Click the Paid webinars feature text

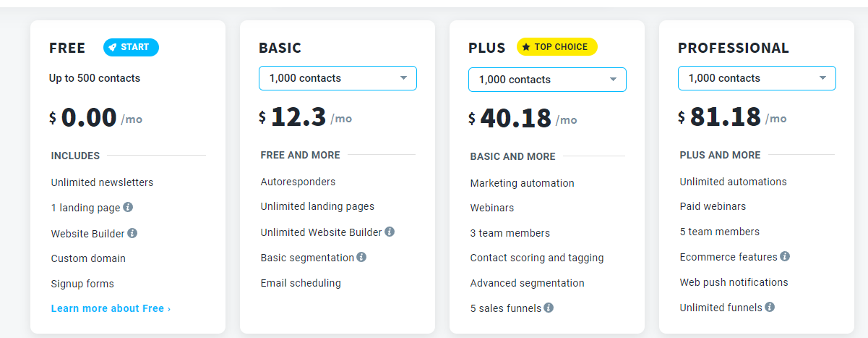point(713,206)
